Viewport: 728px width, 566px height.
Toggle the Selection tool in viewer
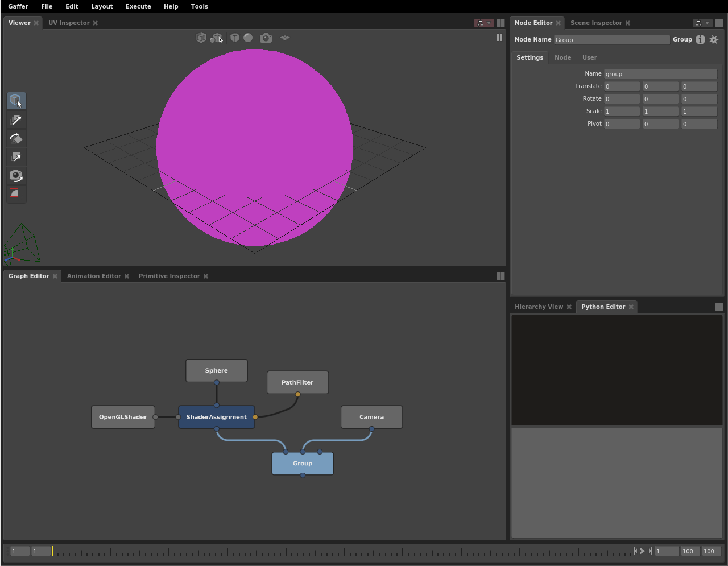16,101
